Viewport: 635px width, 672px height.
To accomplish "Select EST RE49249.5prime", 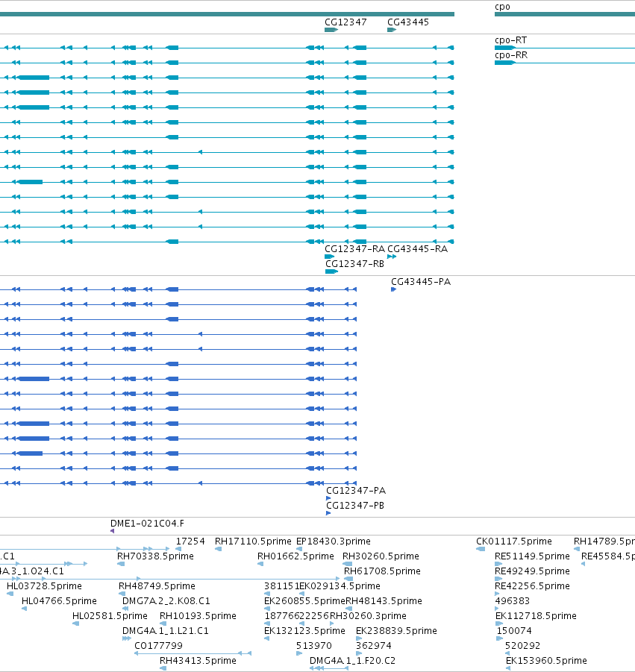I will click(x=532, y=571).
